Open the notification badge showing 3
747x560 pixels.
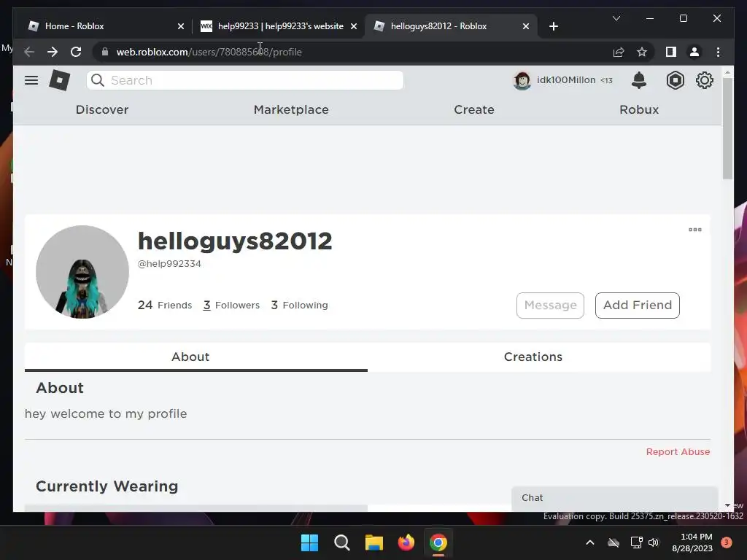[726, 542]
